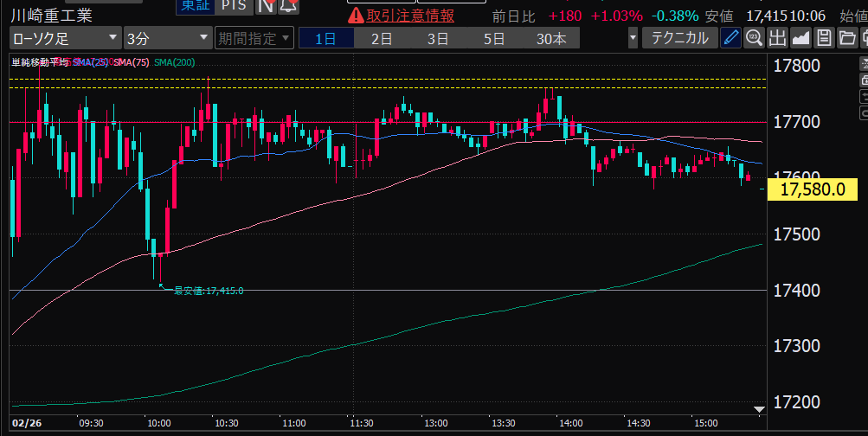Click the 出 export icon in toolbar
The image size is (868, 436).
click(x=777, y=38)
